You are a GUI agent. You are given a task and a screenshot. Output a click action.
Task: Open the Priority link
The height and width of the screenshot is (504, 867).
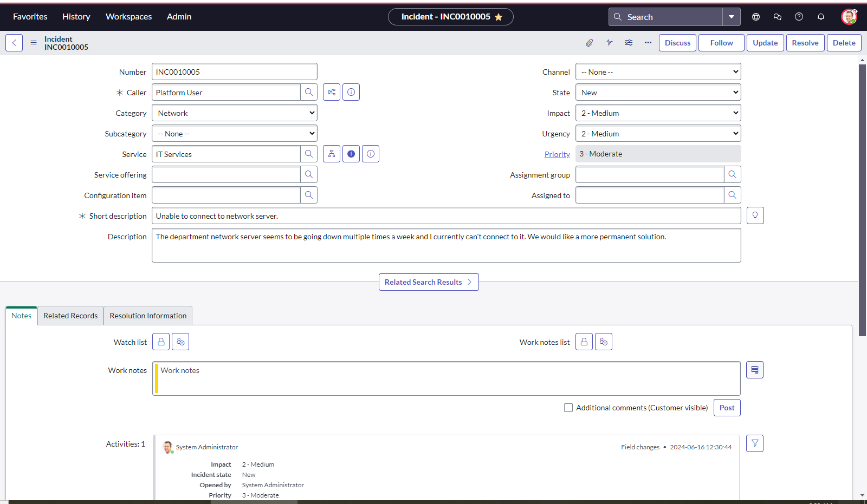tap(557, 154)
